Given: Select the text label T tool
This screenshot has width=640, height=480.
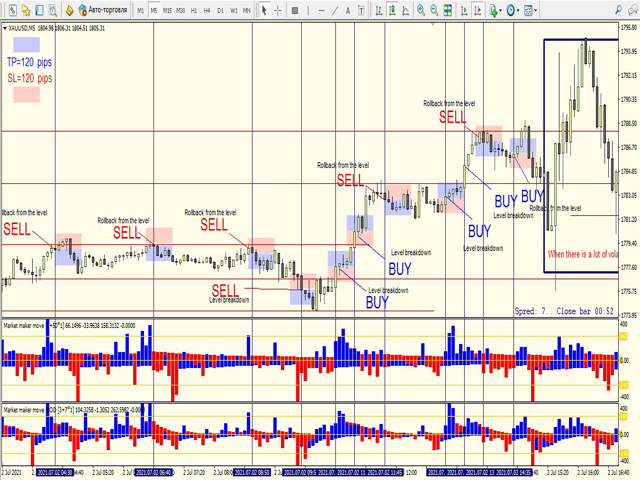Looking at the screenshot, I should [361, 10].
